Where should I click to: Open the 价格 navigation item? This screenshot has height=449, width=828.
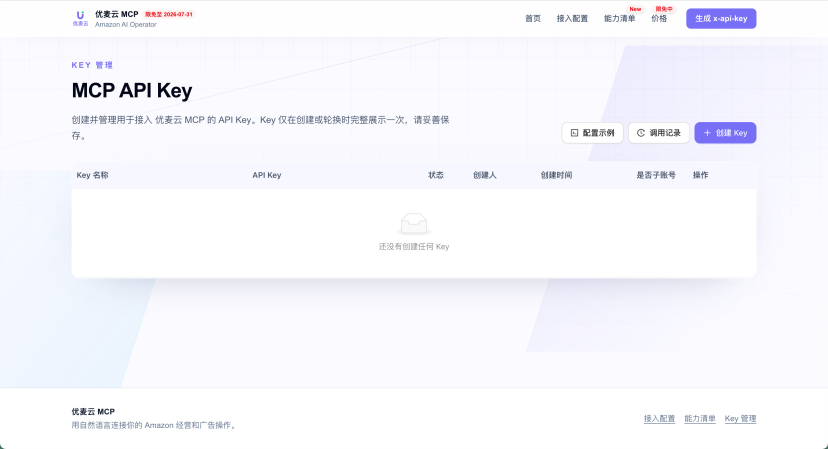[x=659, y=18]
